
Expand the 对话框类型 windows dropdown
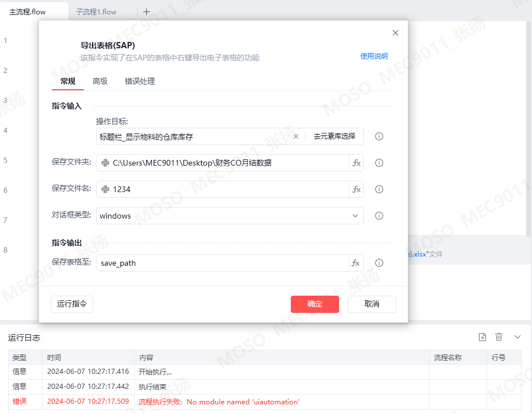(230, 216)
